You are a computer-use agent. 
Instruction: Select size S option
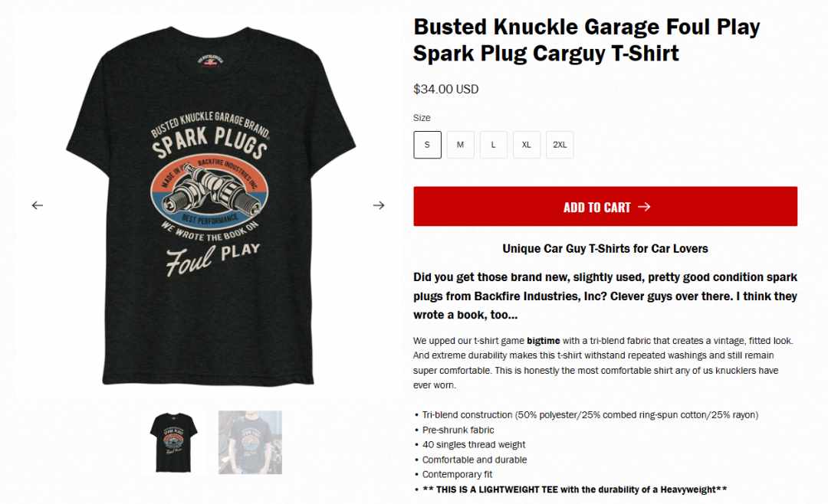[427, 145]
